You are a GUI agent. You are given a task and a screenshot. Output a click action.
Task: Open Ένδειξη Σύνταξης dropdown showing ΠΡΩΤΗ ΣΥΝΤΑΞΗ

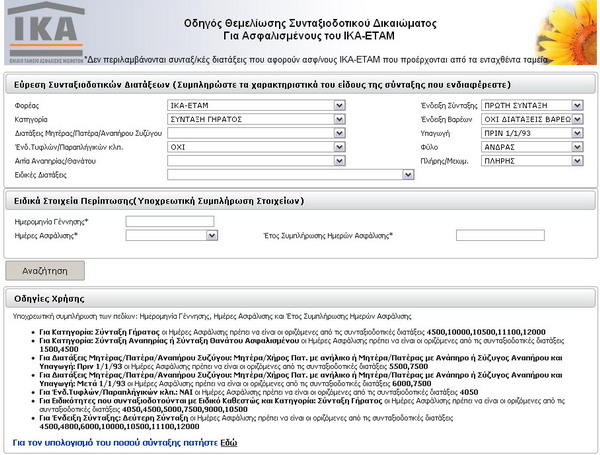pos(532,105)
